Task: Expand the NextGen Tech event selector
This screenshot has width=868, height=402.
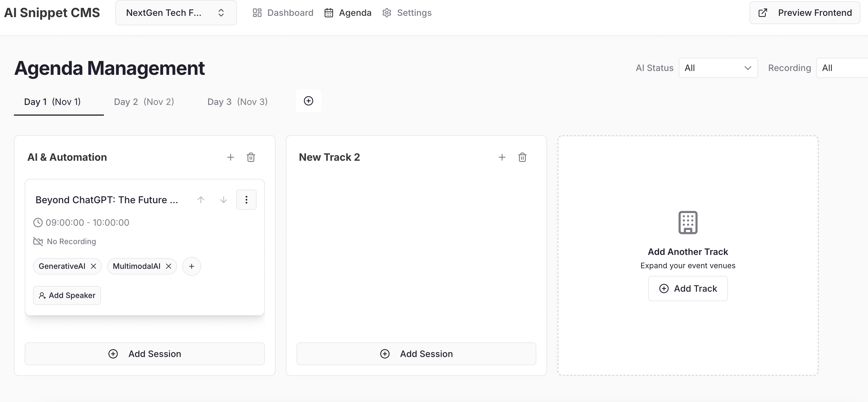Action: (x=176, y=13)
